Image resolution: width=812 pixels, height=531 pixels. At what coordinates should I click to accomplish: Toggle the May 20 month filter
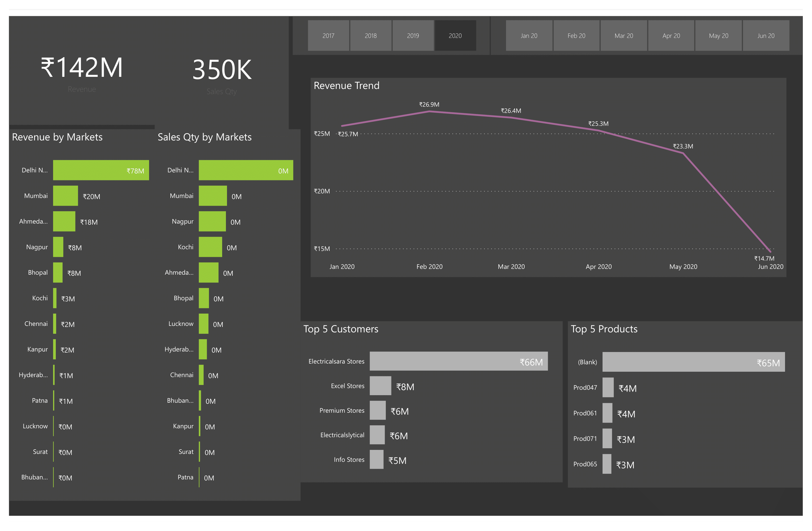click(718, 36)
